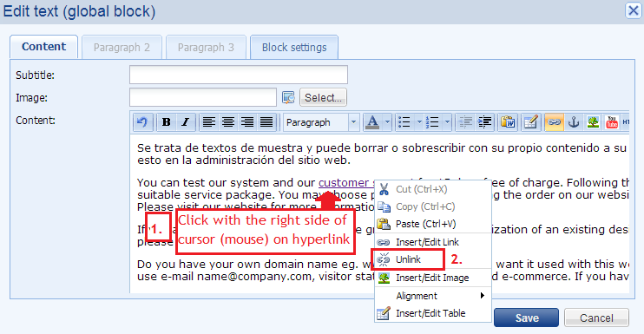Toggle bold formatting

(167, 121)
